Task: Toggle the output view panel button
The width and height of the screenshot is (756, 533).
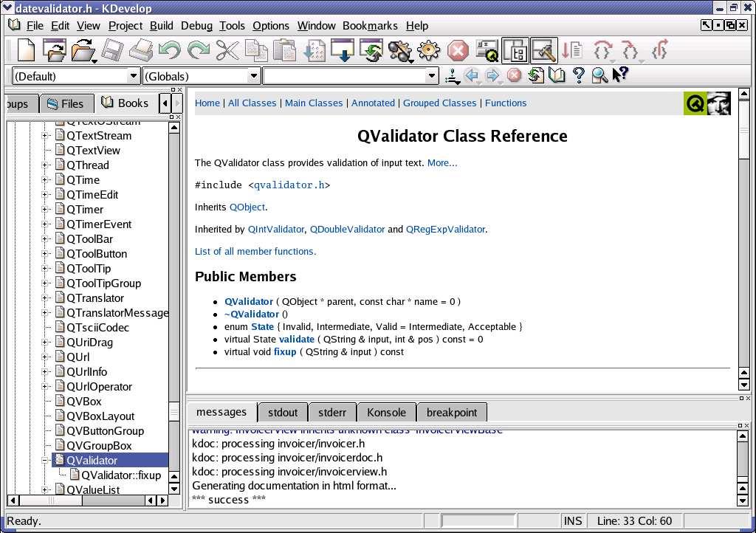Action: click(x=544, y=50)
